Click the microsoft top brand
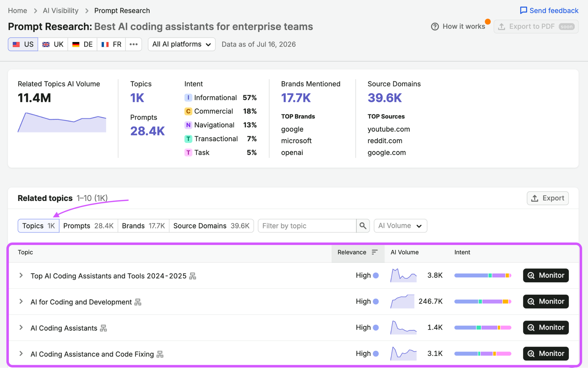The image size is (588, 368). tap(296, 141)
